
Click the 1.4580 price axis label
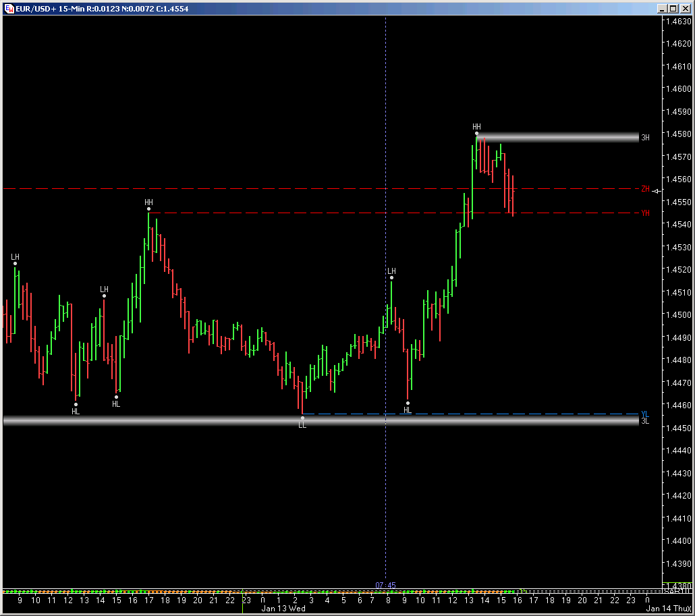[x=679, y=134]
